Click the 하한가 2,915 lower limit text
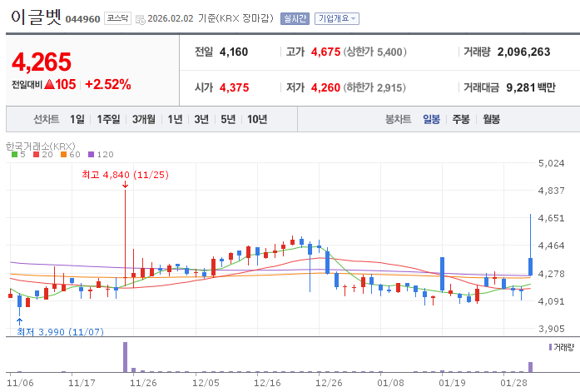580x392 pixels. click(x=374, y=87)
